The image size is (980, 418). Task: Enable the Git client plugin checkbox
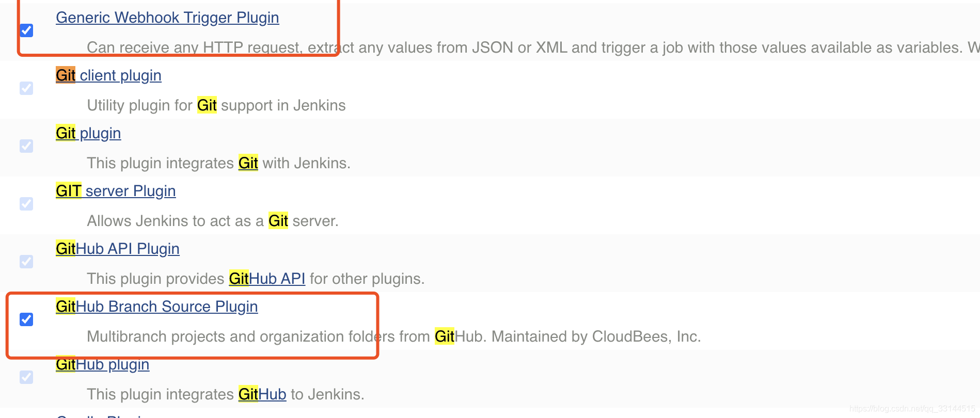[26, 88]
